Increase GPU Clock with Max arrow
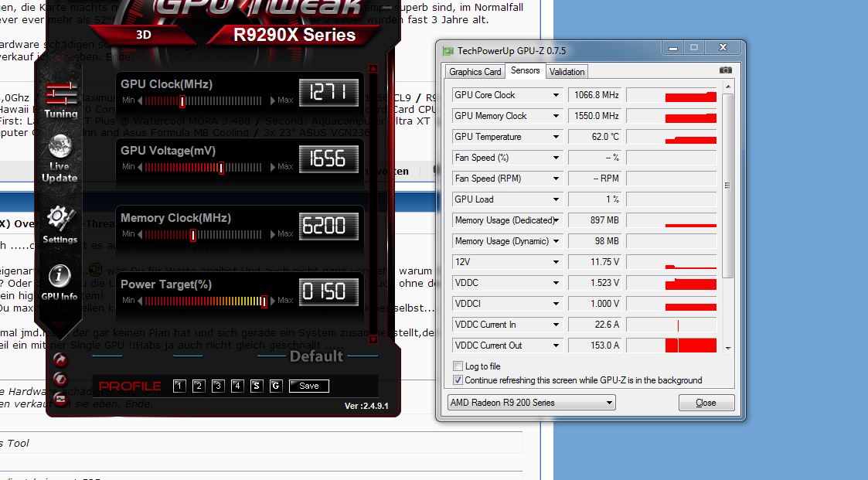 pos(272,100)
